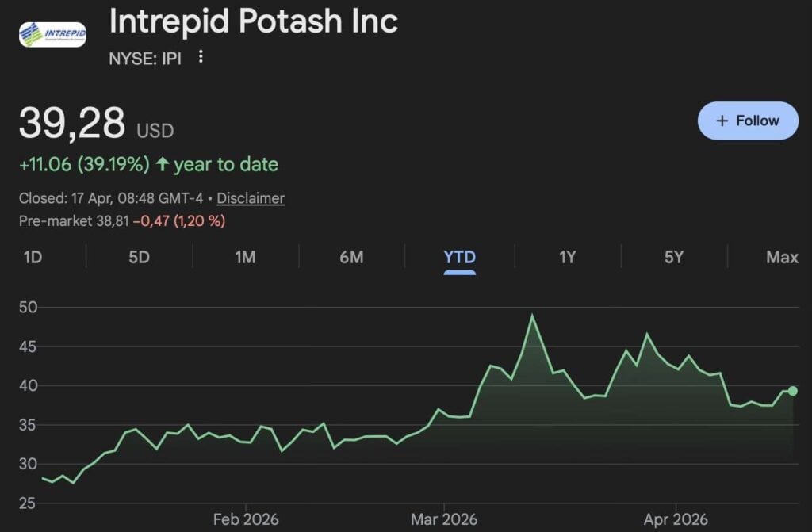Click the green endpoint dot on chart
This screenshot has width=812, height=532.
tap(792, 390)
